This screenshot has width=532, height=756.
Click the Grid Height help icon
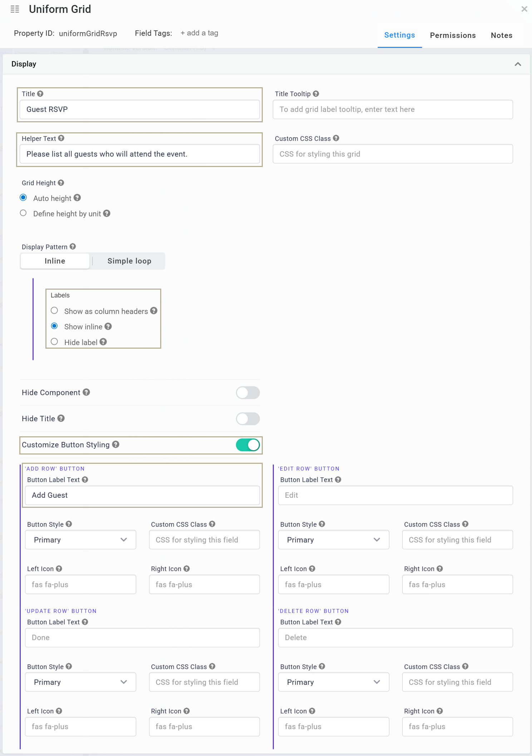61,183
